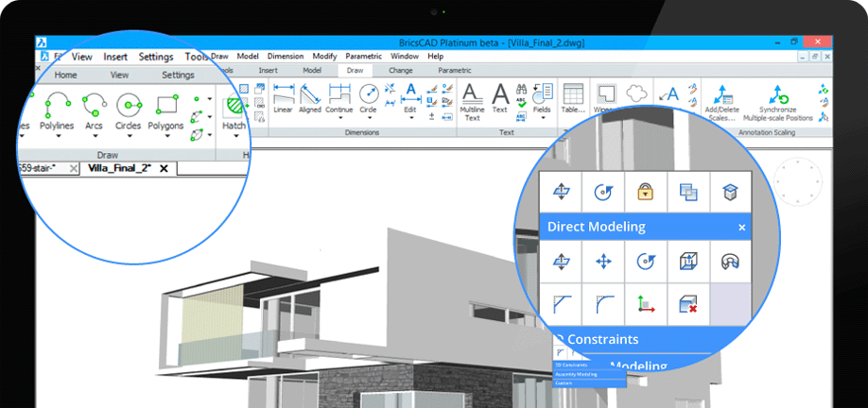Screen dimensions: 868x408
Task: Click the twisted ring icon in Direct Modeling
Action: coord(731,262)
